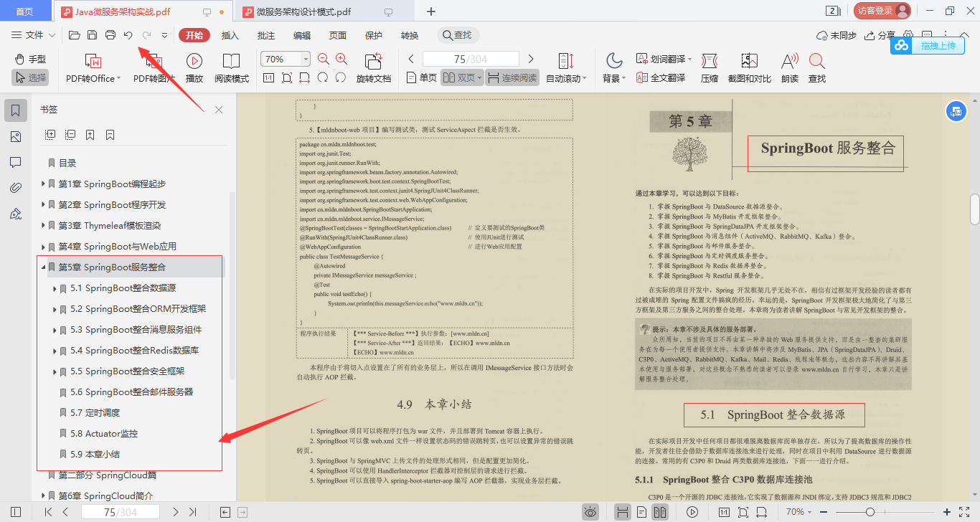Toggle 双页 double page view
This screenshot has height=522, width=980.
[x=461, y=77]
